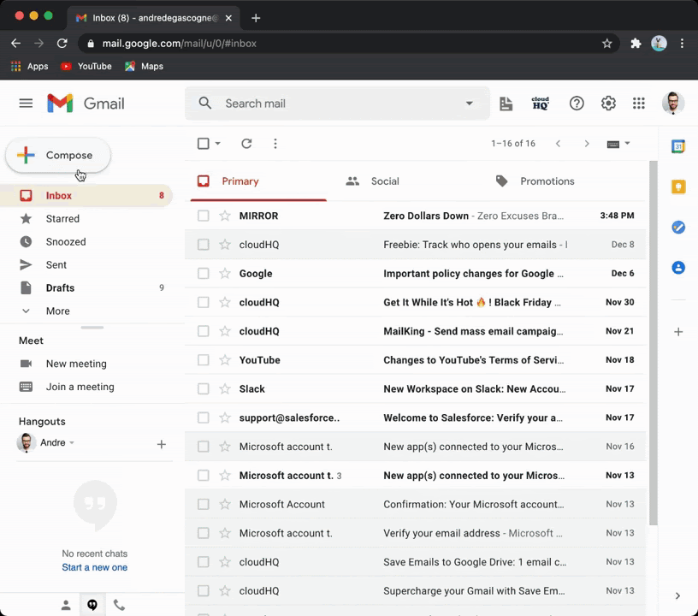Expand the More labels list

click(x=58, y=311)
